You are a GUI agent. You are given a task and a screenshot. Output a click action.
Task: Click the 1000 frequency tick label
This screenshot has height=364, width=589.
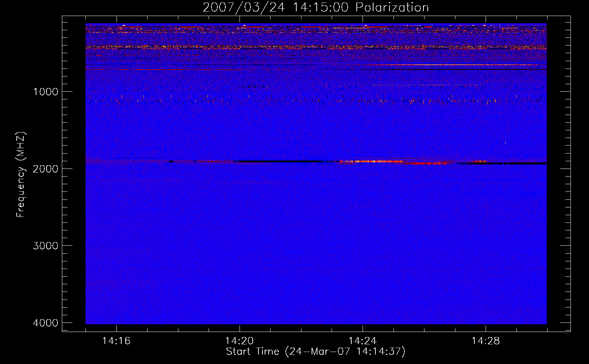(x=46, y=92)
